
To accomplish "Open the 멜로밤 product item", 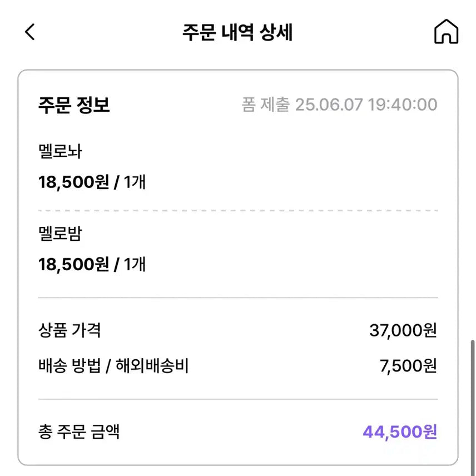I will click(x=60, y=234).
